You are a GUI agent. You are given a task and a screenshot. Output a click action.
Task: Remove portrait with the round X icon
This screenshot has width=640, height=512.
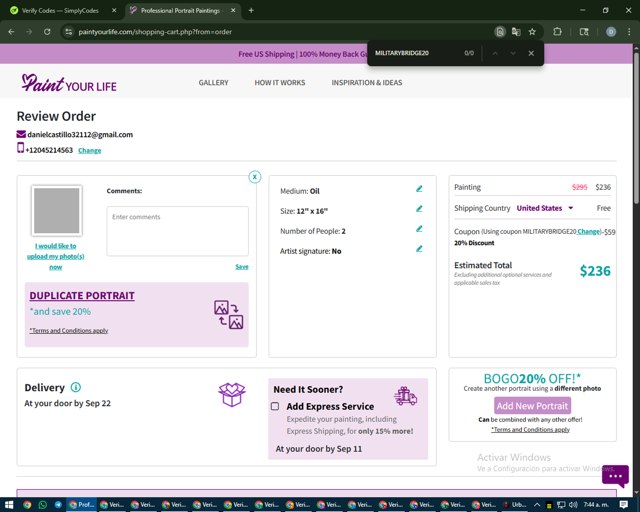pyautogui.click(x=255, y=177)
